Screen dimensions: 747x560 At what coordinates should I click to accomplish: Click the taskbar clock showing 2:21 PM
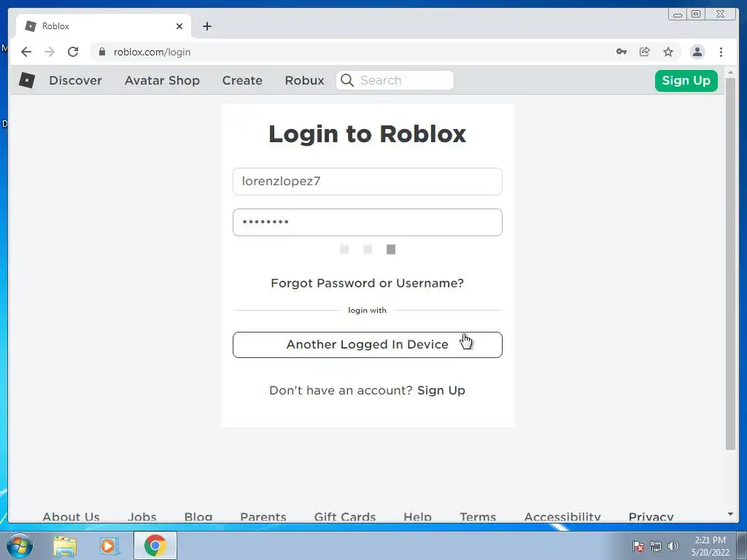(710, 546)
